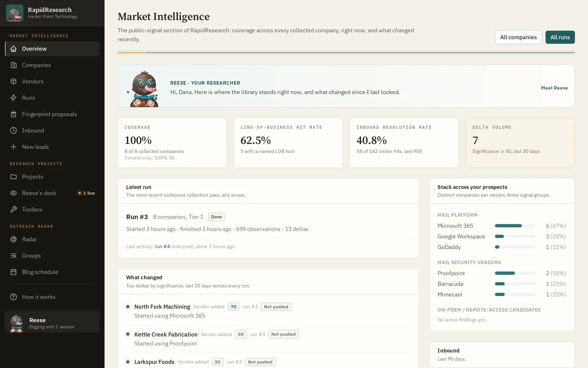Image resolution: width=588 pixels, height=368 pixels.
Task: Click the significance score 60 badge
Action: pos(241,334)
